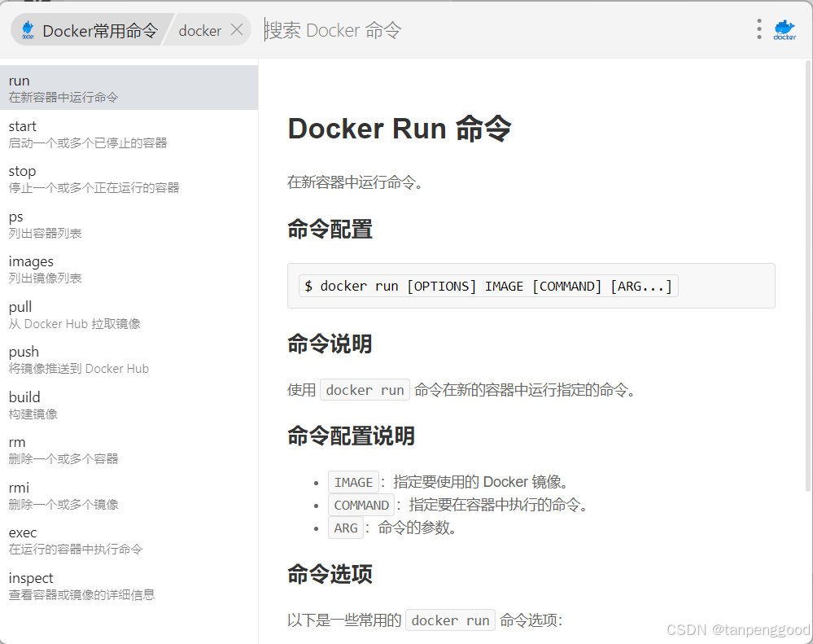Click the Docker logo at top right
Viewport: 813px width, 644px height.
[785, 30]
